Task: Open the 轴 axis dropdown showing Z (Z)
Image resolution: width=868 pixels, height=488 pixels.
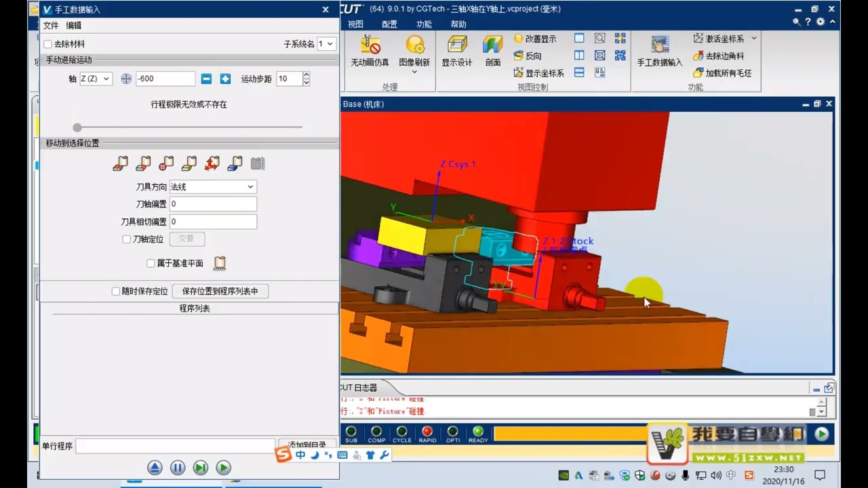Action: (x=96, y=79)
